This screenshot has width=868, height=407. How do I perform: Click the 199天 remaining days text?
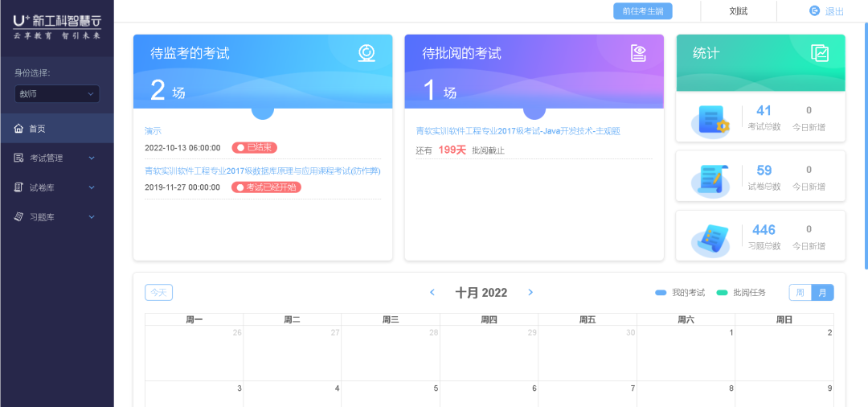pos(452,150)
